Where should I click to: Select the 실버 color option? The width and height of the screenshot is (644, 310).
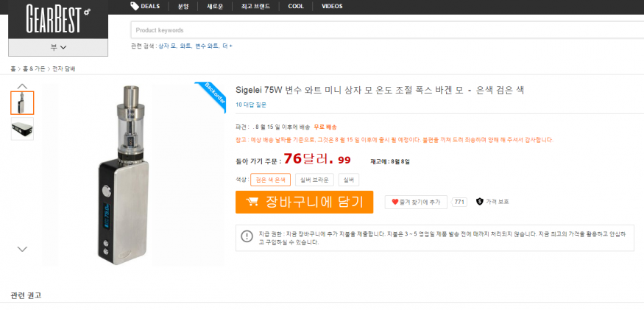(348, 180)
